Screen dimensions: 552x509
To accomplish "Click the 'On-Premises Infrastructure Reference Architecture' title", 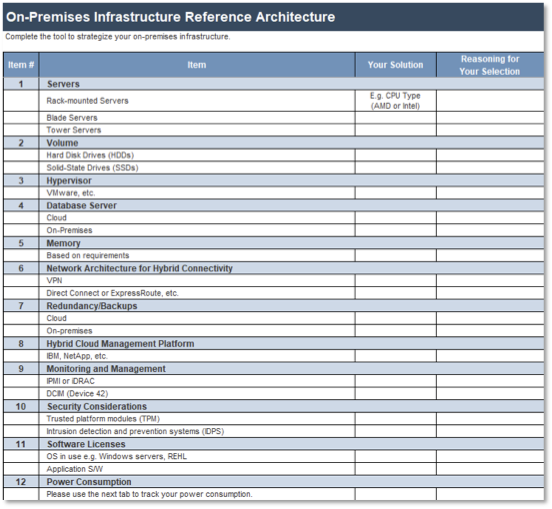I will 170,17.
